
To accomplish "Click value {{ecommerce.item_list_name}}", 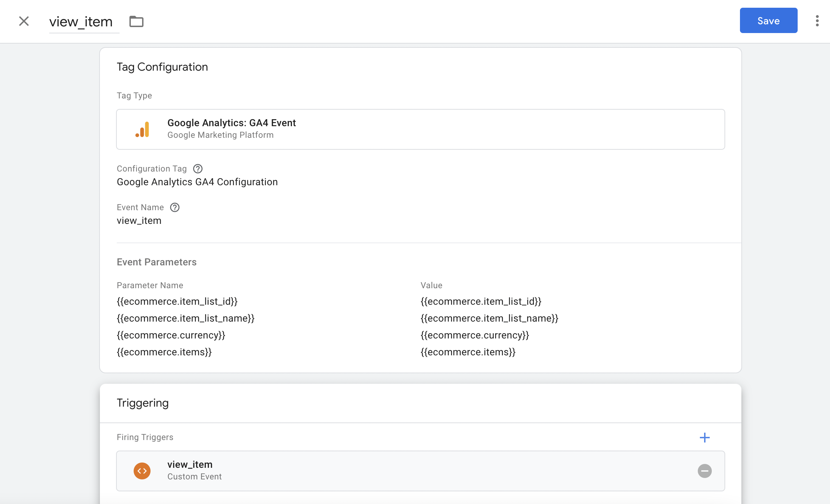I will tap(489, 318).
